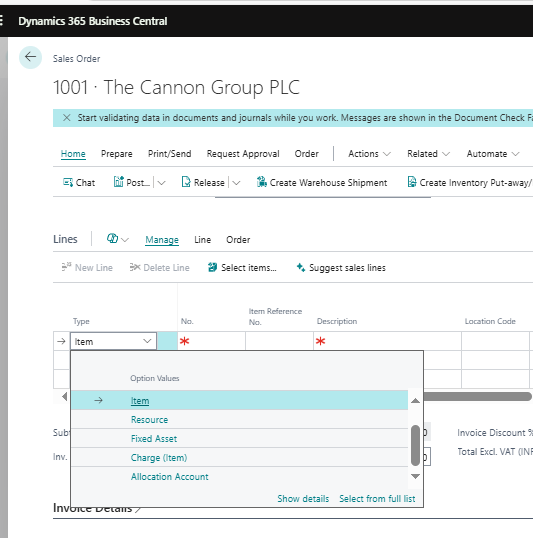Click the Lines section heading
This screenshot has width=533, height=538.
(65, 239)
